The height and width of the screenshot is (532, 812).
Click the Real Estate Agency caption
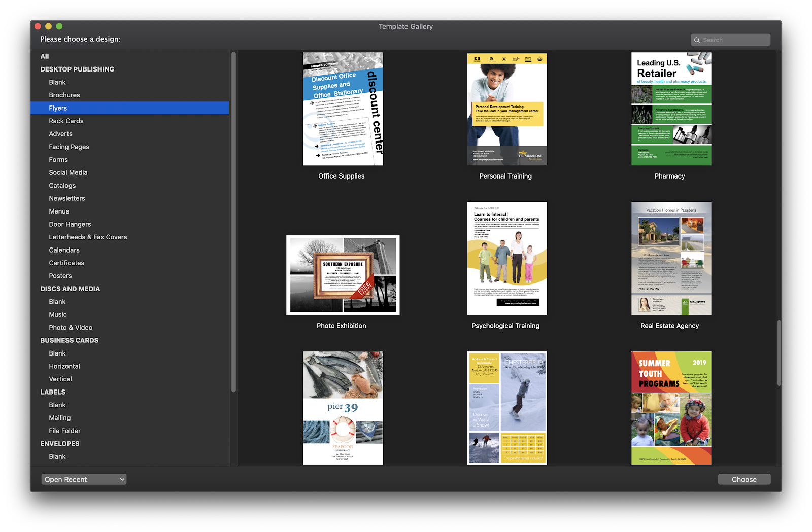(670, 326)
